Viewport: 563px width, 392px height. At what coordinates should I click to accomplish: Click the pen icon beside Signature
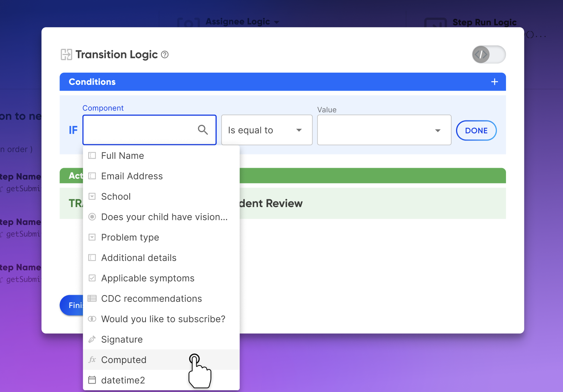point(92,340)
